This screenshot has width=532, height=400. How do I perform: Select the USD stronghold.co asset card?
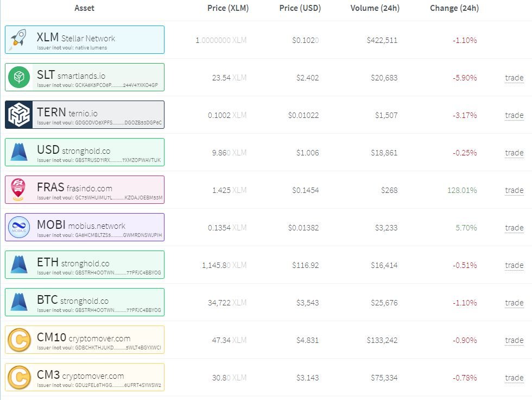tap(85, 152)
